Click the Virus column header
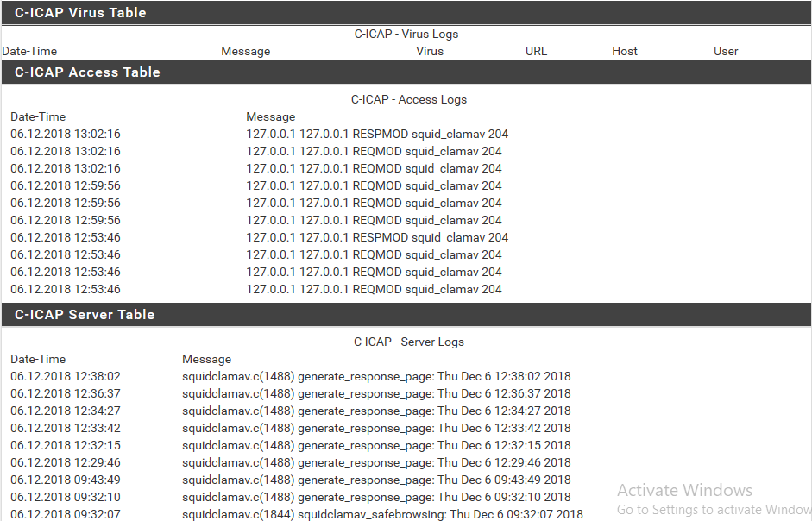Screen dimensions: 812x521 (x=430, y=51)
